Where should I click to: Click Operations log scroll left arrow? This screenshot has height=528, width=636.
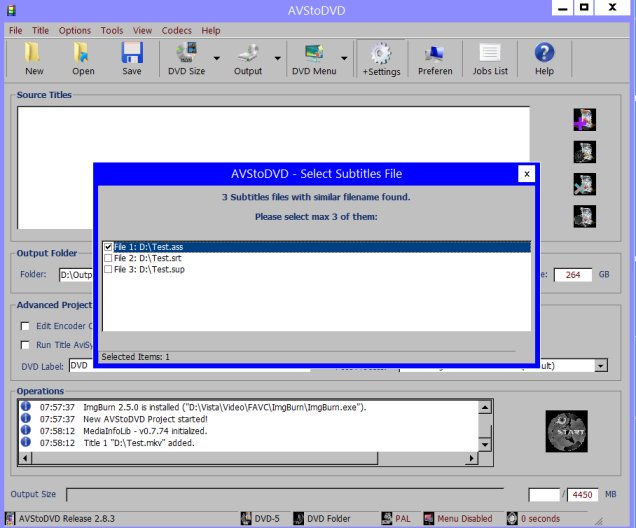coord(25,458)
